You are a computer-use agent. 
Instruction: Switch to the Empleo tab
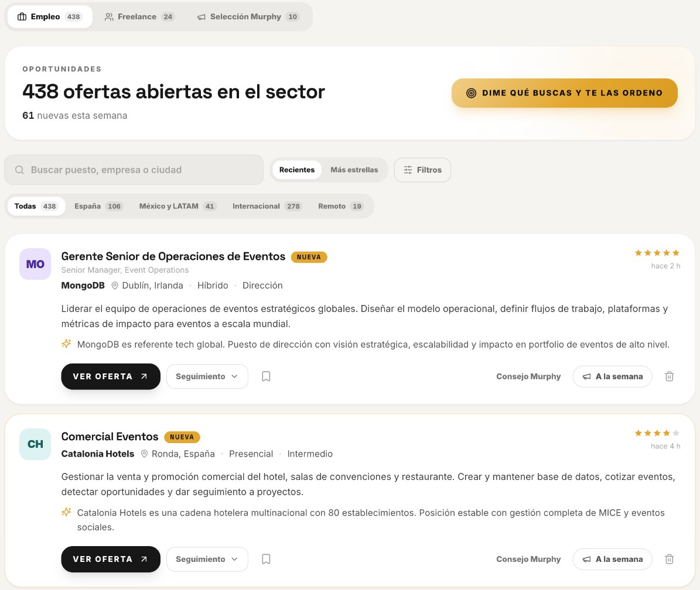pos(50,16)
